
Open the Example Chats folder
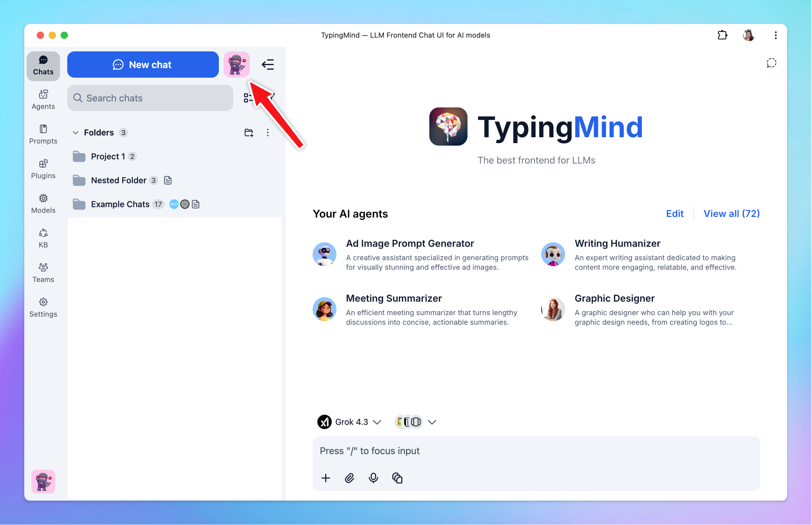tap(174, 204)
